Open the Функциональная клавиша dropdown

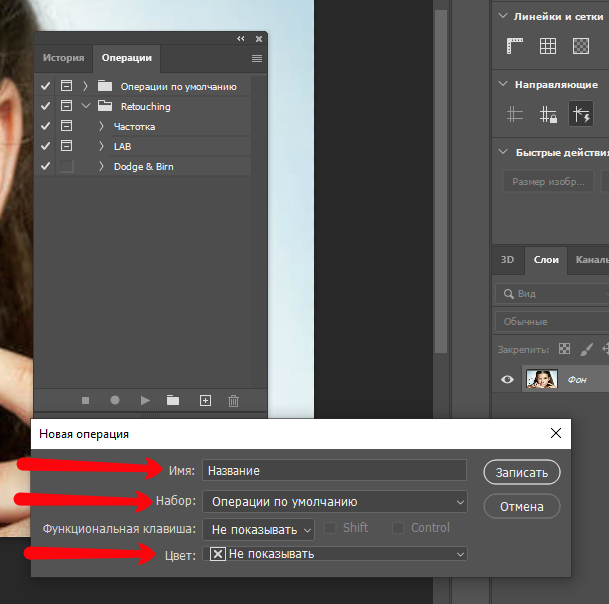258,529
